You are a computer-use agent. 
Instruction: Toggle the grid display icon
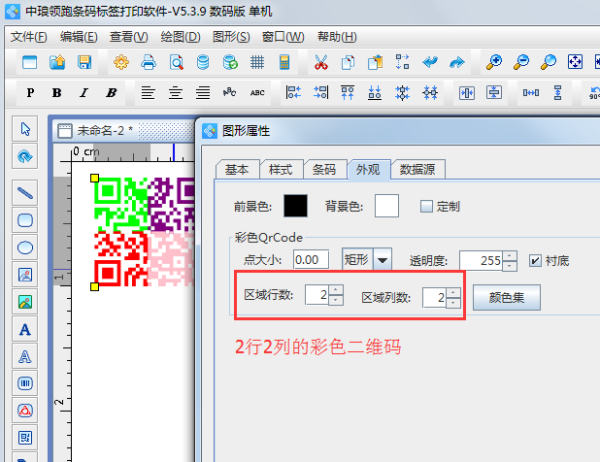click(x=257, y=62)
